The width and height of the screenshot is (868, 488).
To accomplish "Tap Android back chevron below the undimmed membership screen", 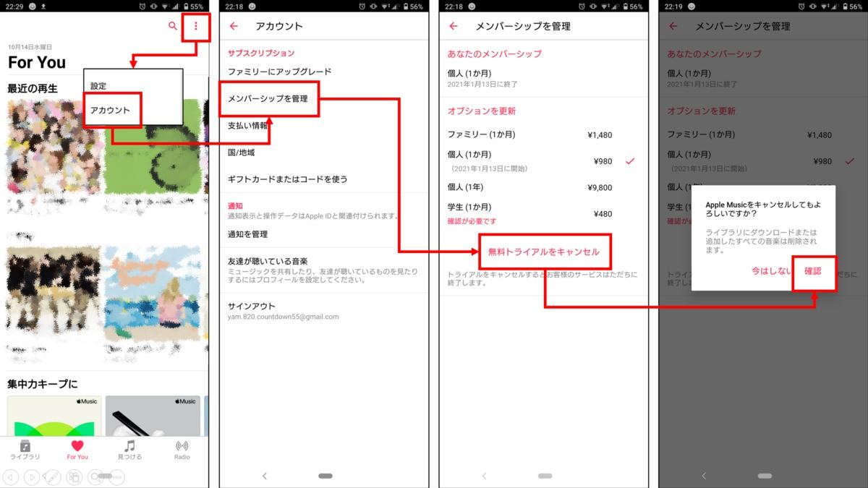I will click(485, 476).
